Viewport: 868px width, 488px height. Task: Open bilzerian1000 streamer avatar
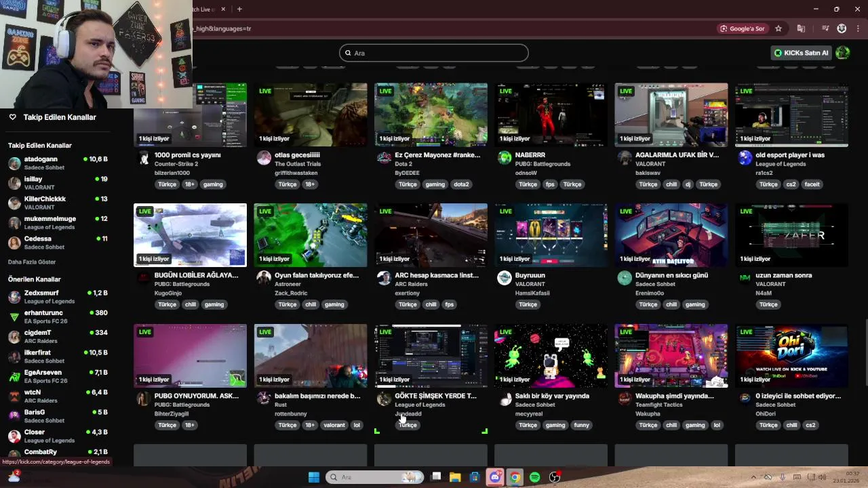(x=143, y=158)
